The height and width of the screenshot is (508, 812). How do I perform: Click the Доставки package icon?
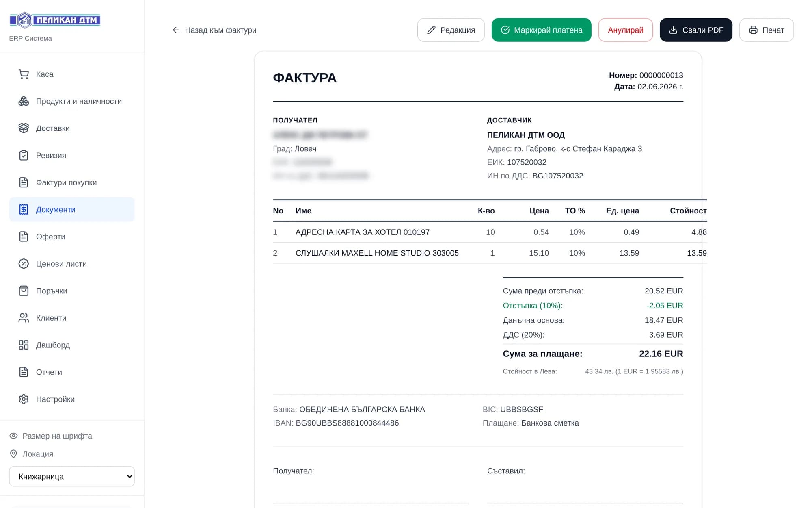[x=24, y=128]
